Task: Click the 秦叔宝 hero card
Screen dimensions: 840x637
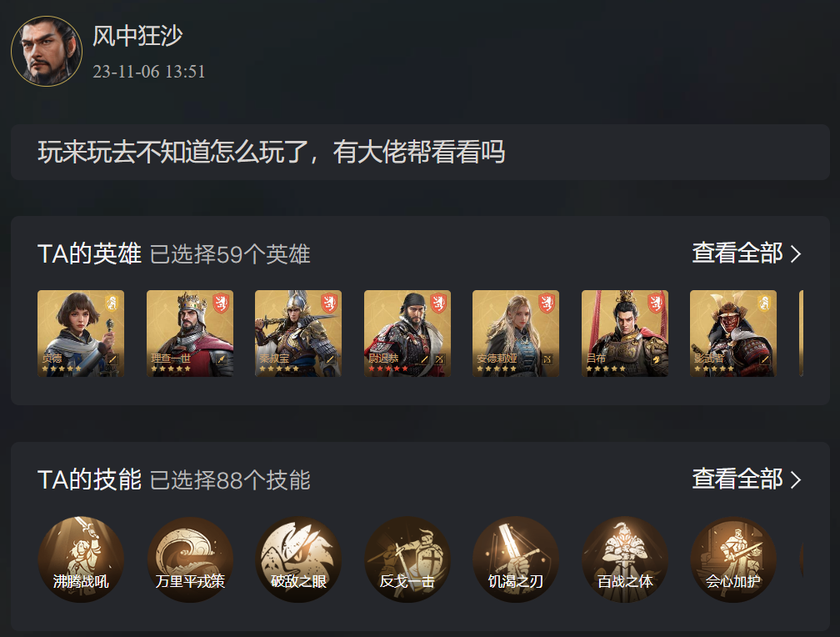Action: click(x=298, y=334)
